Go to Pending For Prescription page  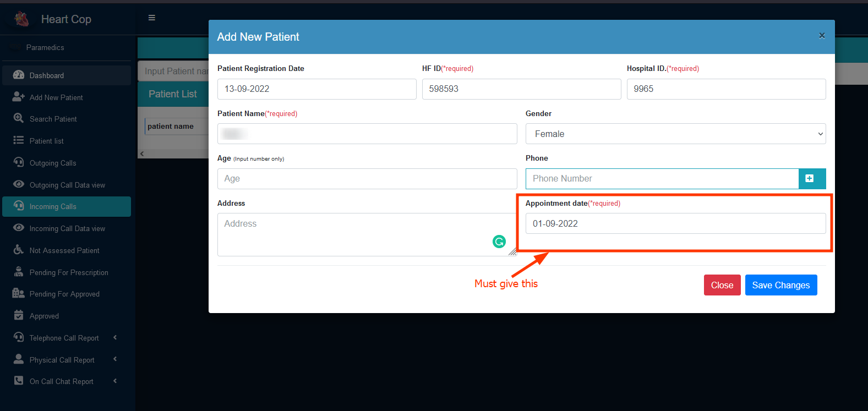point(69,272)
